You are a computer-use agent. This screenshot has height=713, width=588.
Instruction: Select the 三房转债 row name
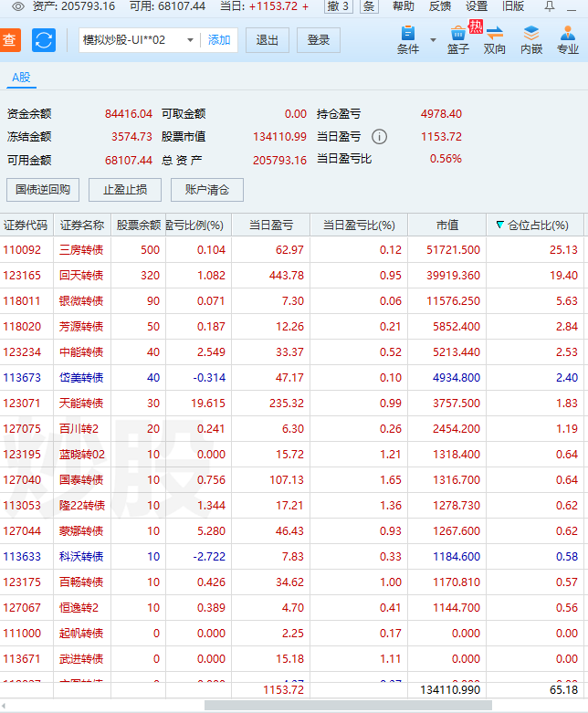81,249
